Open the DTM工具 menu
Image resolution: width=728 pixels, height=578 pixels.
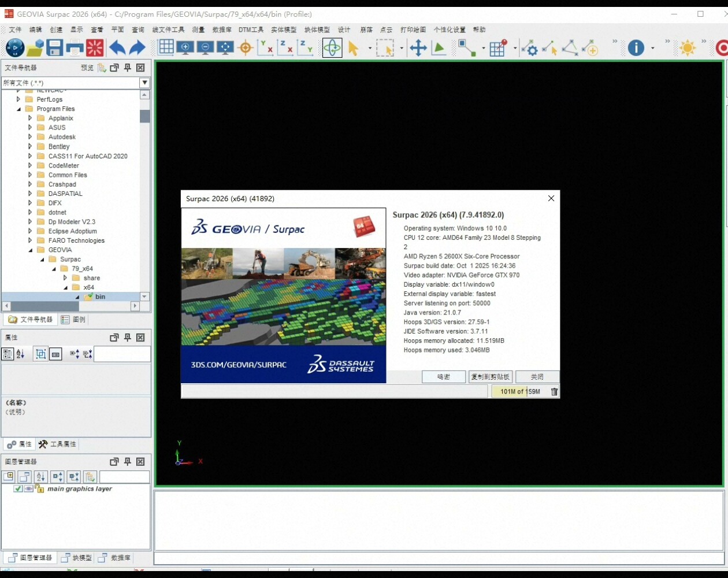[x=251, y=29]
